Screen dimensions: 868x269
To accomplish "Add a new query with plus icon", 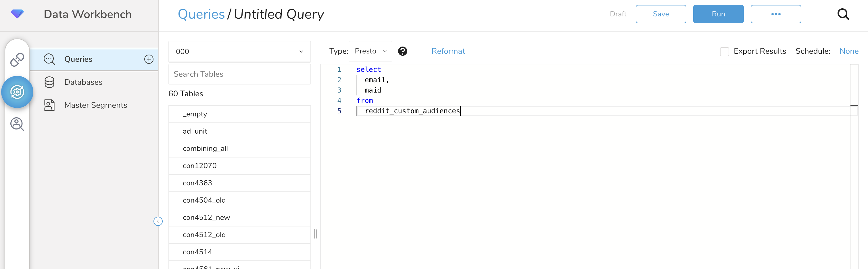I will (149, 59).
